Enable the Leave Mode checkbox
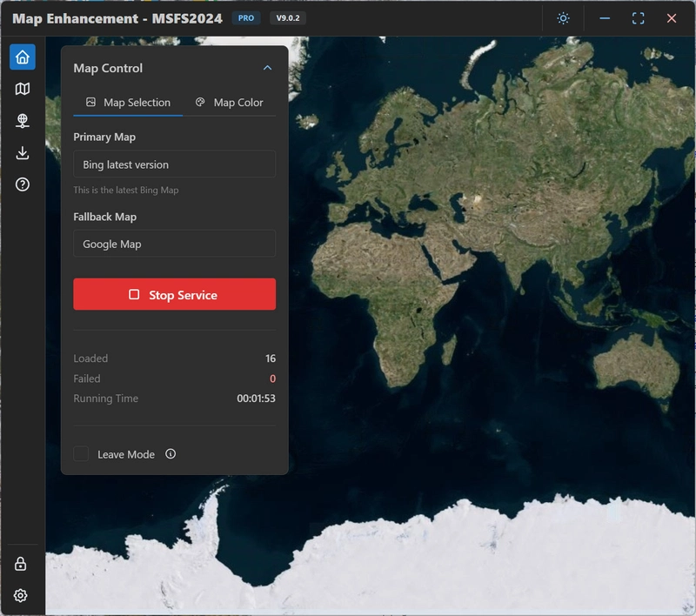696x616 pixels. (x=81, y=453)
